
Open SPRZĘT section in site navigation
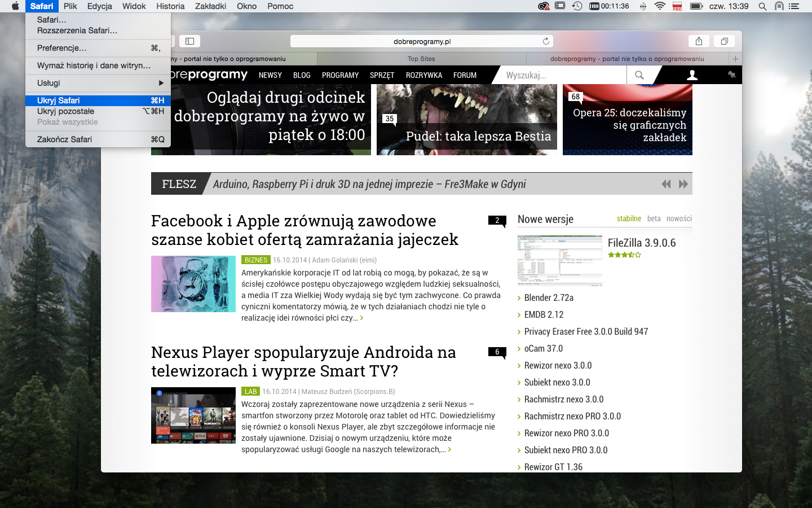pos(382,75)
